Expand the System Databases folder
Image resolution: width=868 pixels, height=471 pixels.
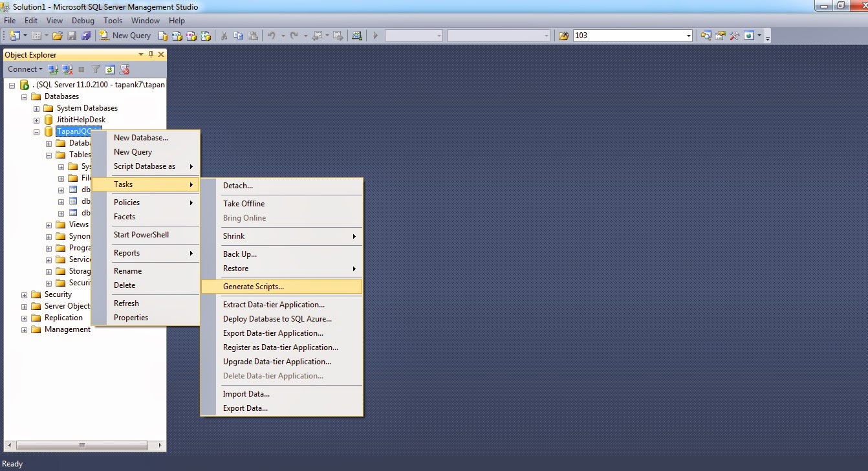(x=37, y=108)
